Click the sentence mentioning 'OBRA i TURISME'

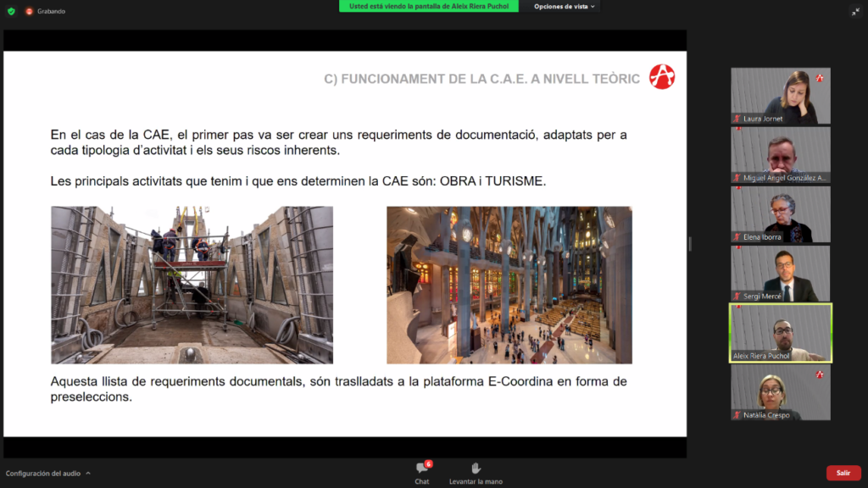[298, 181]
